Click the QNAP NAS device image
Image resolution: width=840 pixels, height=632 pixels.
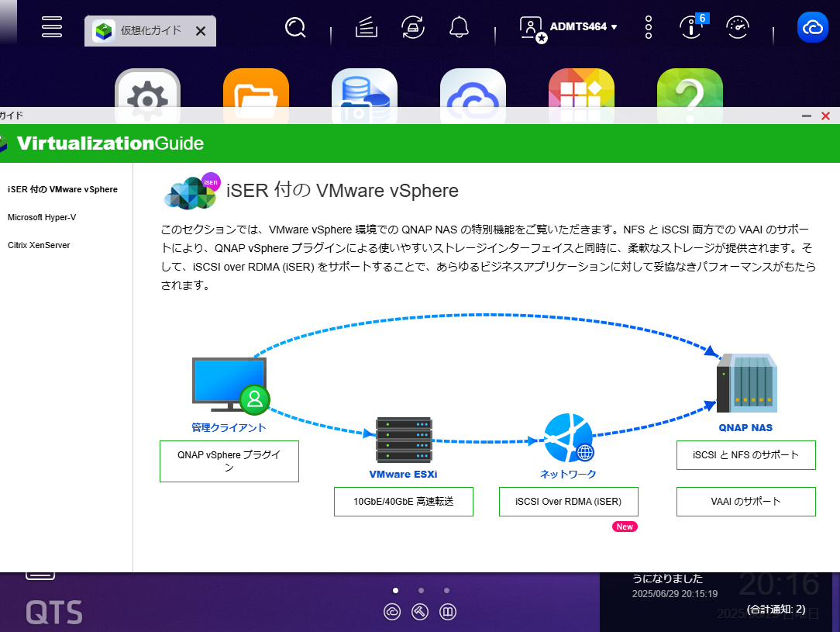[x=747, y=383]
